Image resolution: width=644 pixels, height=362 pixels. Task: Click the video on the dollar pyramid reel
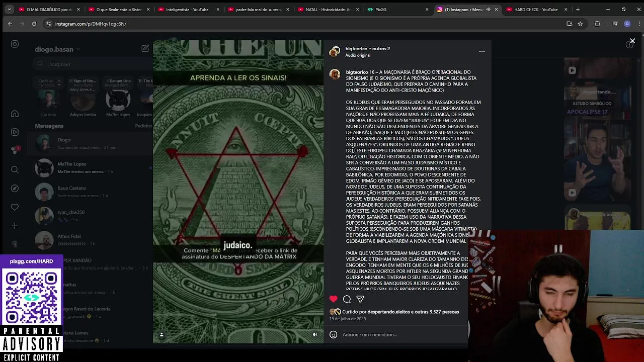click(x=238, y=191)
